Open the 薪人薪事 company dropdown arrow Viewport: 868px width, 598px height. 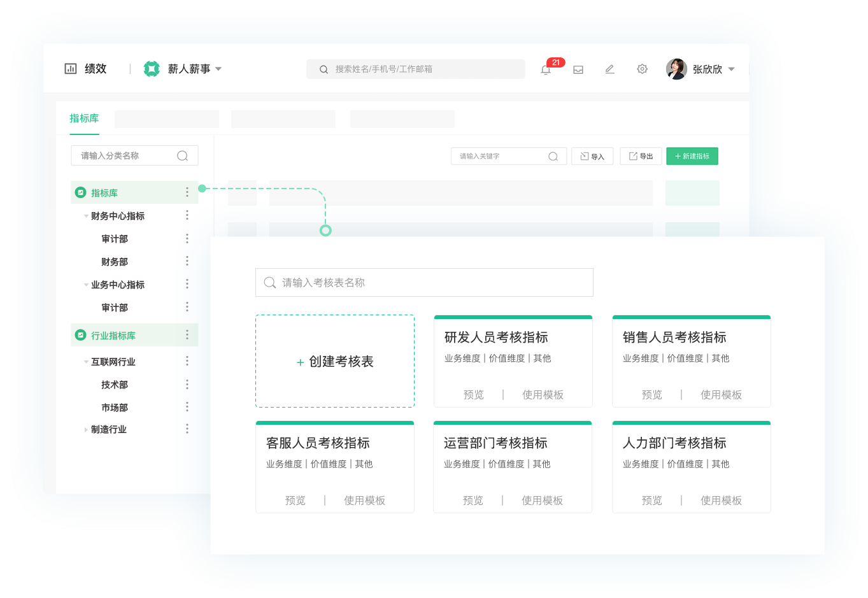click(x=218, y=69)
